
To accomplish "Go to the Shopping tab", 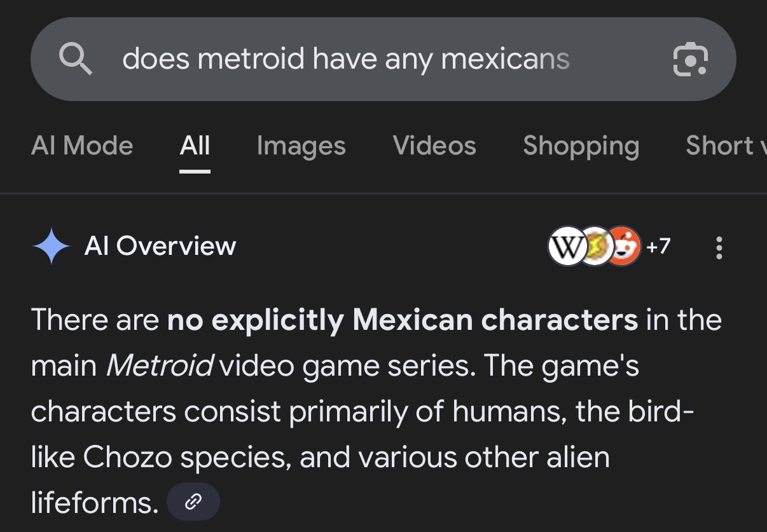I will [581, 146].
